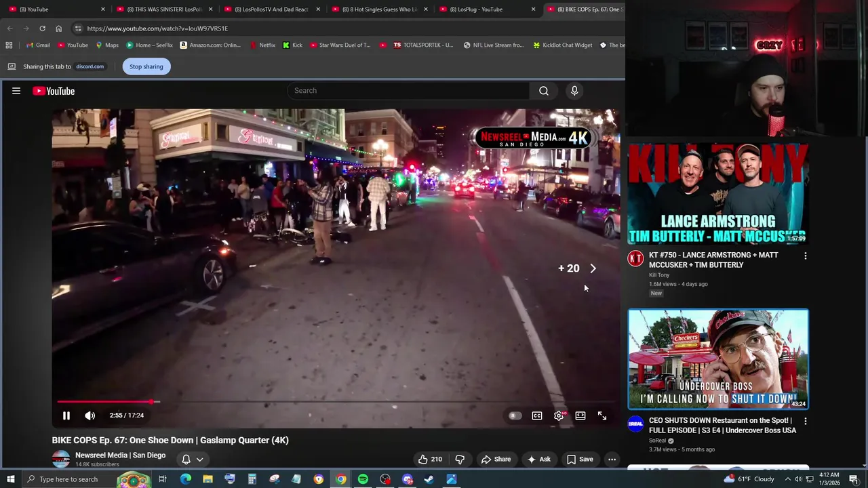Viewport: 868px width, 488px height.
Task: Open the Undercover Boss Checkers thumbnail
Action: point(718,359)
